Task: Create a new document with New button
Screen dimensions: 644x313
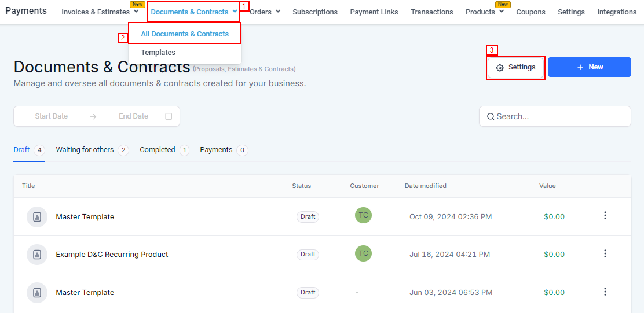Action: pos(590,67)
